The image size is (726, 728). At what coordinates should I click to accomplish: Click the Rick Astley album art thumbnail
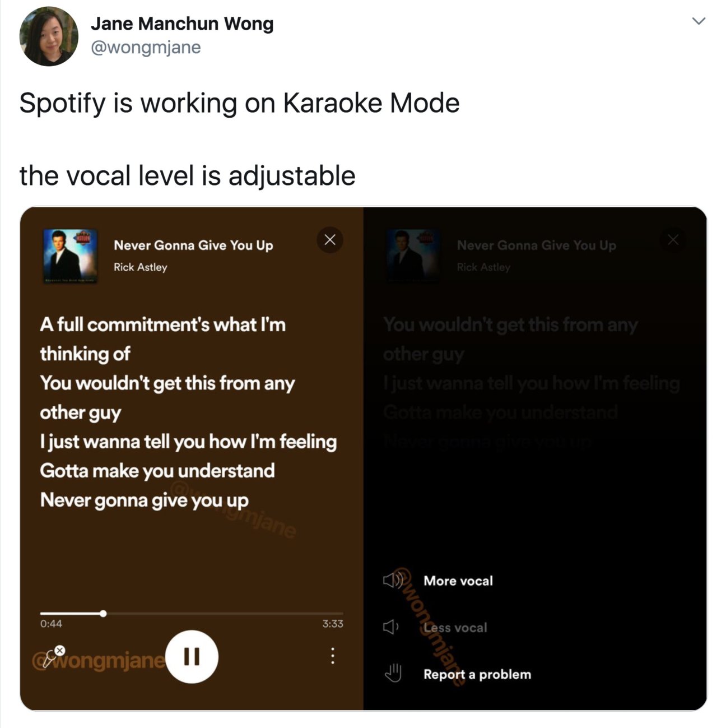point(71,256)
